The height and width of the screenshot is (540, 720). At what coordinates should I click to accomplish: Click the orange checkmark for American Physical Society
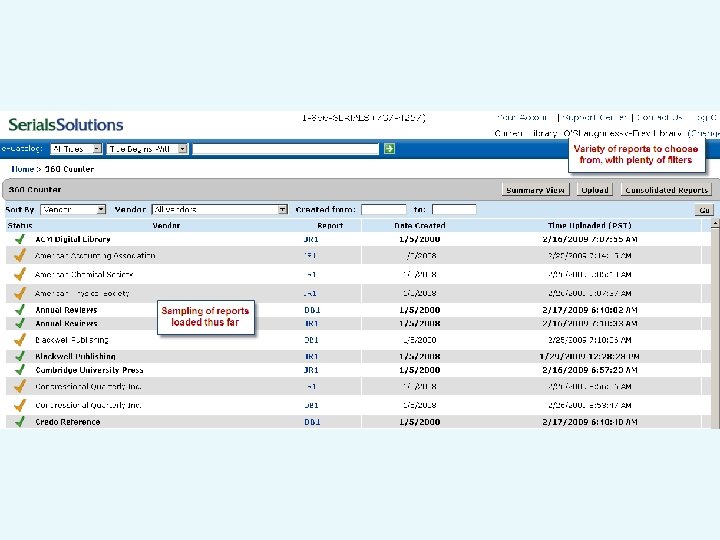pyautogui.click(x=19, y=293)
